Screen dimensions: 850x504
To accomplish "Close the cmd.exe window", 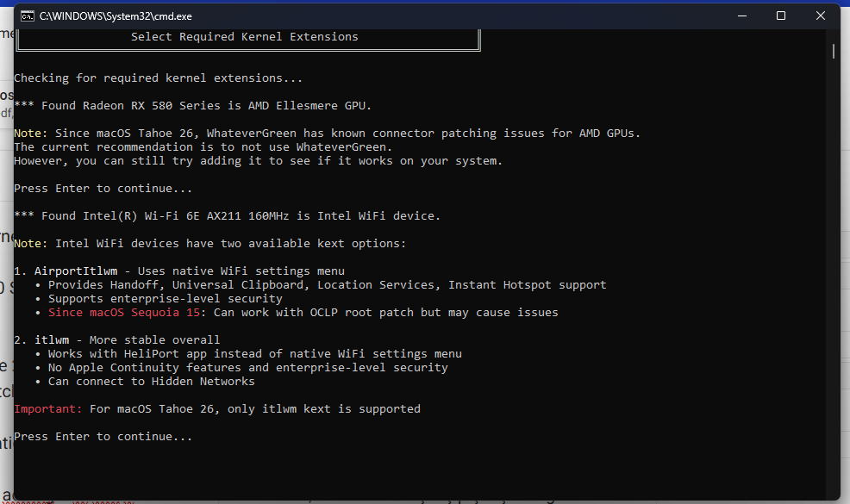I will coord(820,16).
